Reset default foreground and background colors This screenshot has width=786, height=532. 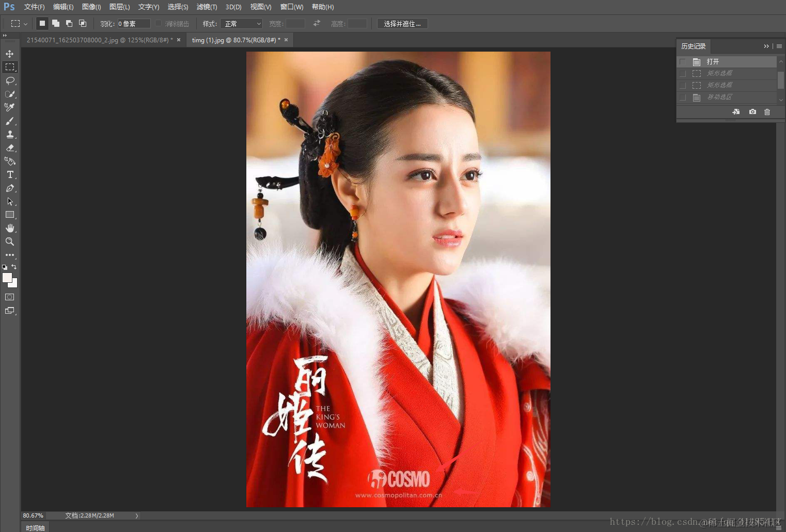click(5, 267)
